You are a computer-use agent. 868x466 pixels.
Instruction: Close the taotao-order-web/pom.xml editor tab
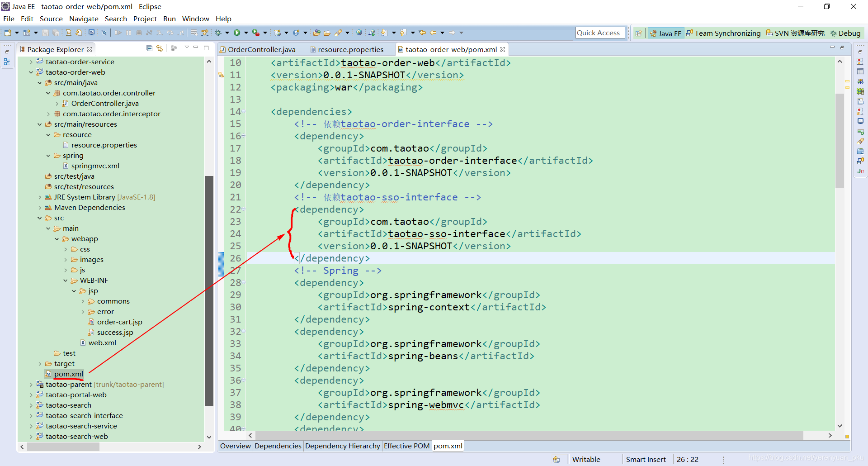[x=503, y=49]
